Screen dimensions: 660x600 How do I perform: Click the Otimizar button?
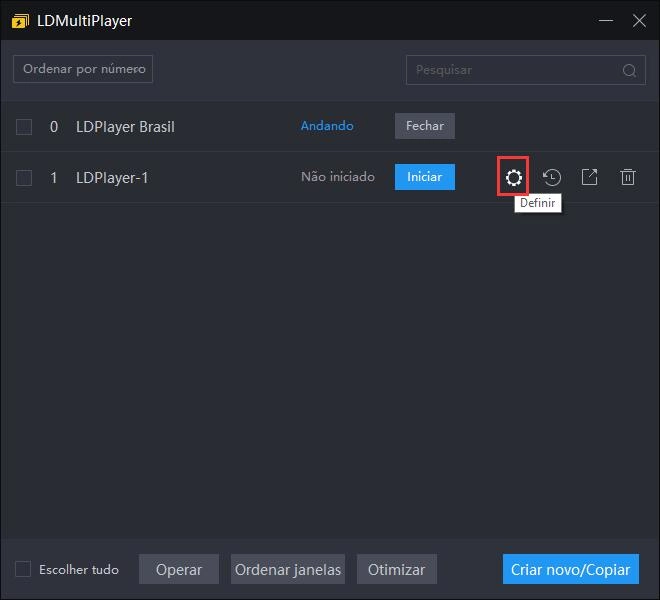(397, 569)
